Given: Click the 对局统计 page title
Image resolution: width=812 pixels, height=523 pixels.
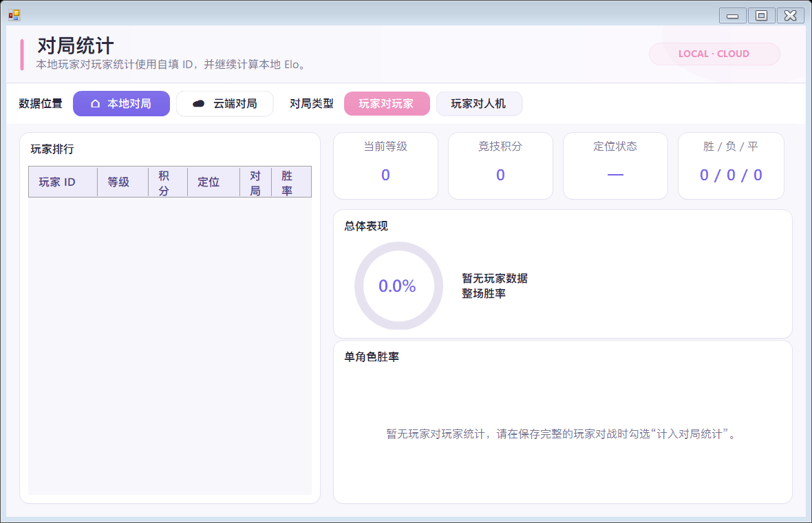Looking at the screenshot, I should point(76,45).
